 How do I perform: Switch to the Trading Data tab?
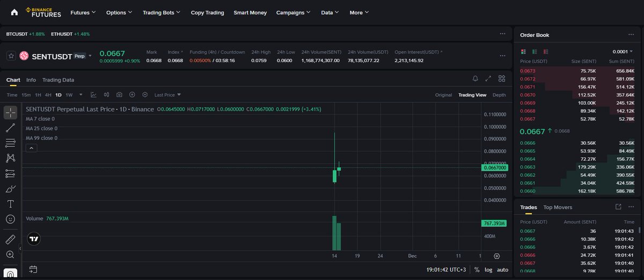pos(58,80)
